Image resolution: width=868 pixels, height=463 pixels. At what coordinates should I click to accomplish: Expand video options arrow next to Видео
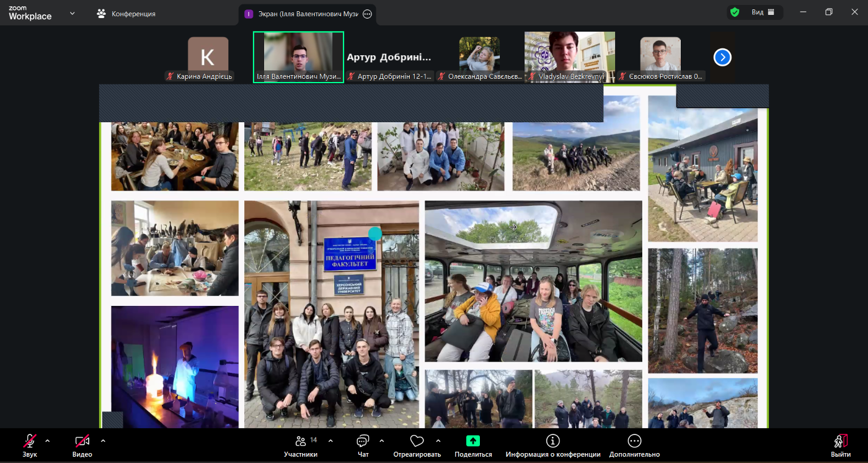103,441
